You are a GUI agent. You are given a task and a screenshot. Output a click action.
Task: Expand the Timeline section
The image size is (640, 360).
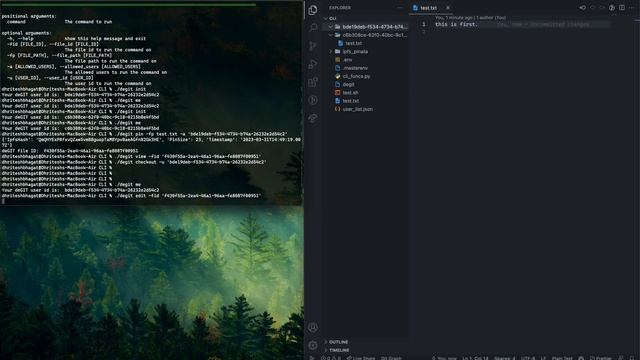pos(339,350)
